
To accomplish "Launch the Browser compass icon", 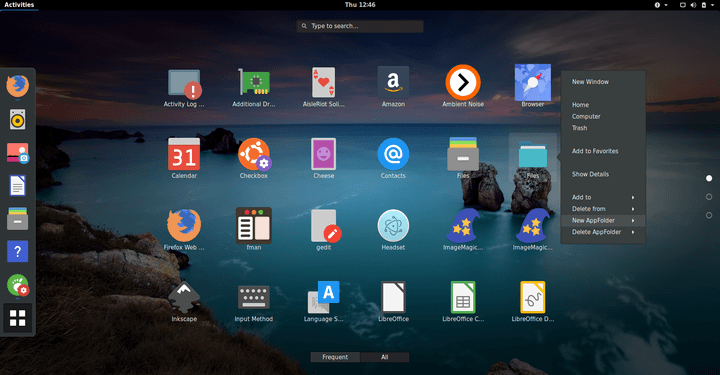I will click(x=533, y=82).
